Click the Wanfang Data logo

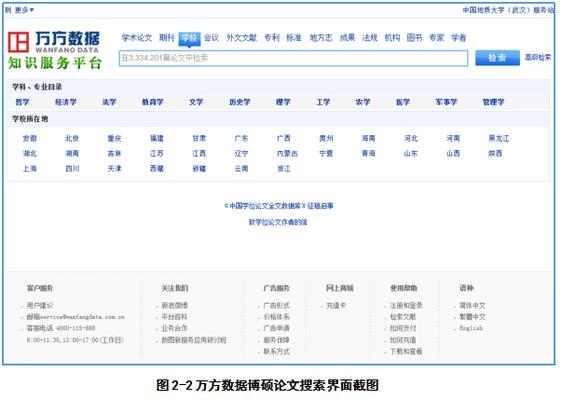pos(54,50)
